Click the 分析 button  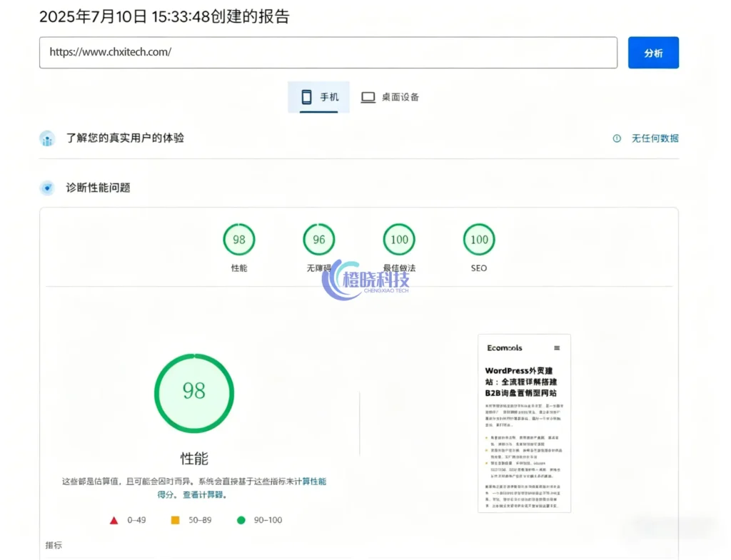click(653, 52)
